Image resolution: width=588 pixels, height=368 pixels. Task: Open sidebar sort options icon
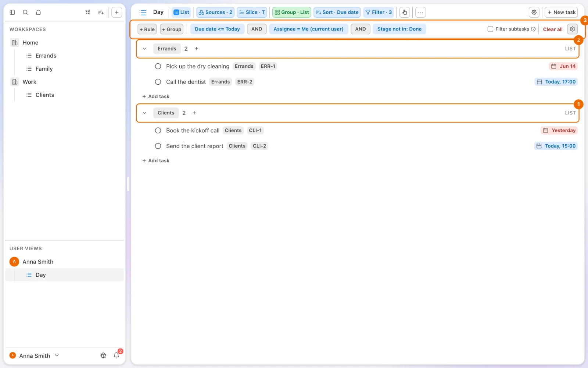pyautogui.click(x=101, y=12)
